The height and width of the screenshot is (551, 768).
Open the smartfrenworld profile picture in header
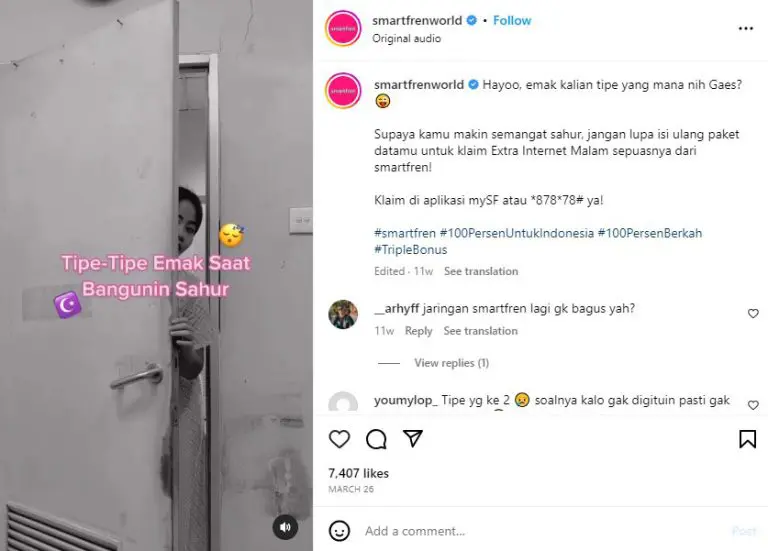pyautogui.click(x=343, y=28)
